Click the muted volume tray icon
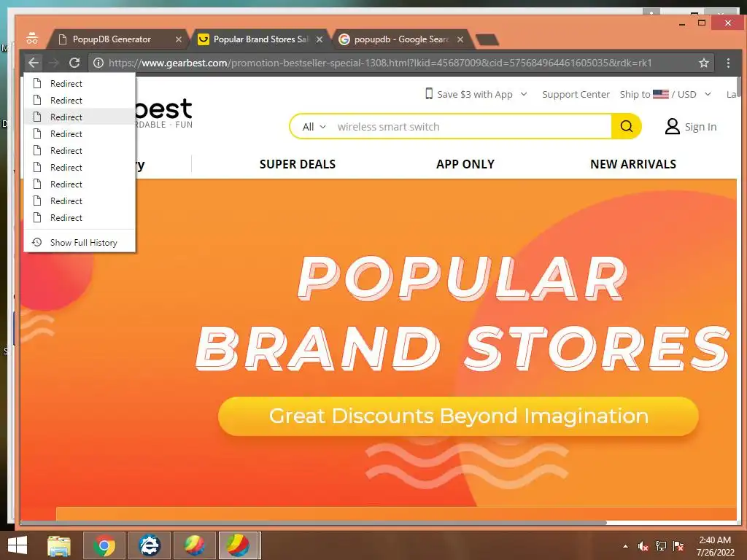 coord(643,546)
